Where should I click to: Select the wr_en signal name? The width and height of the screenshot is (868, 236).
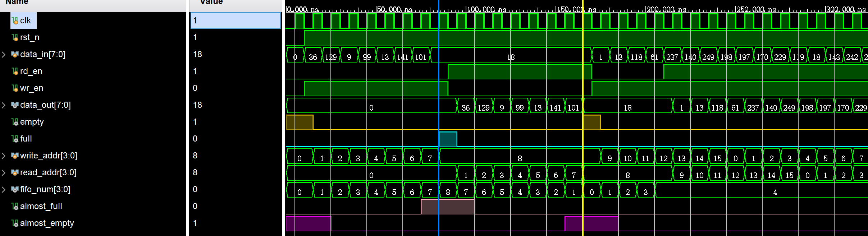32,88
